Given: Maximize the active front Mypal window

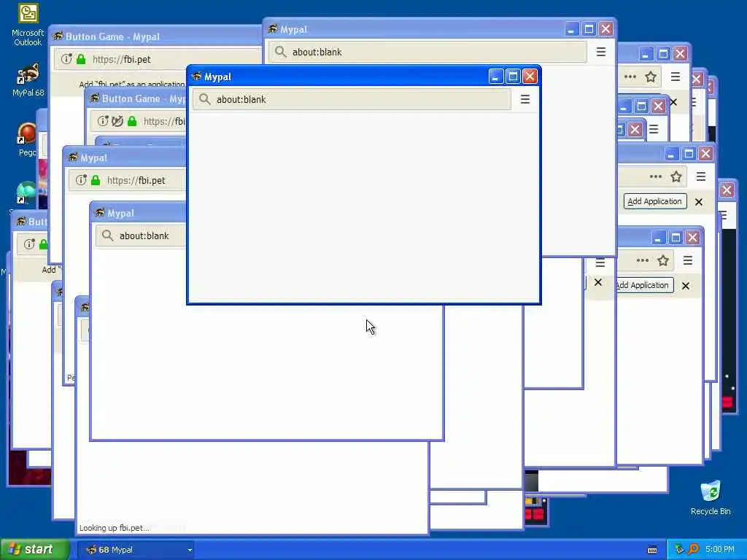Looking at the screenshot, I should tap(513, 76).
